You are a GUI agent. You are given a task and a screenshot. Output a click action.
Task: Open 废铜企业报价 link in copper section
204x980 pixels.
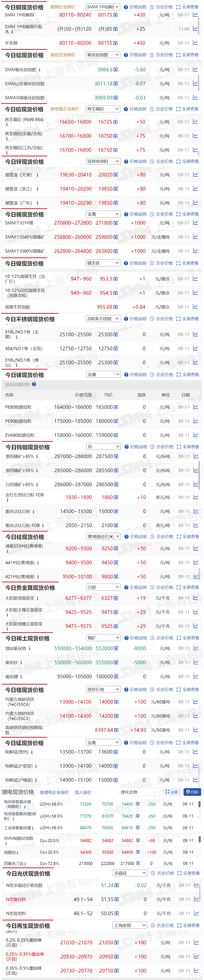tap(63, 7)
